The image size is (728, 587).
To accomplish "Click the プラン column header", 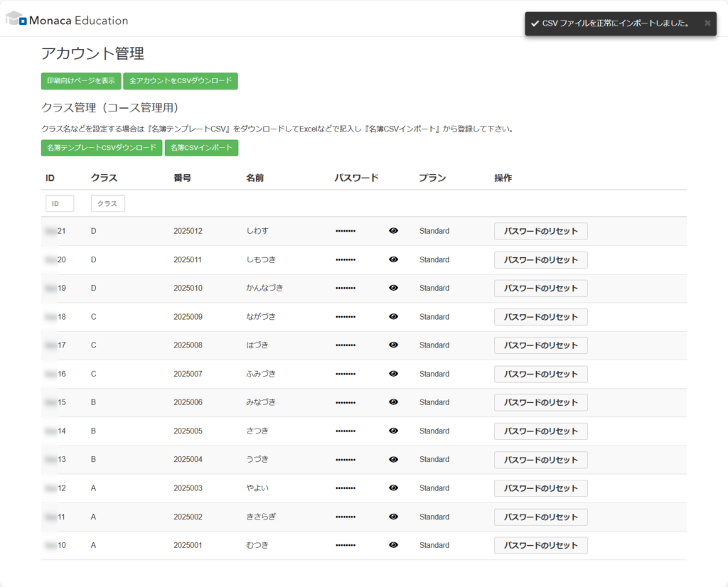I will (x=432, y=178).
